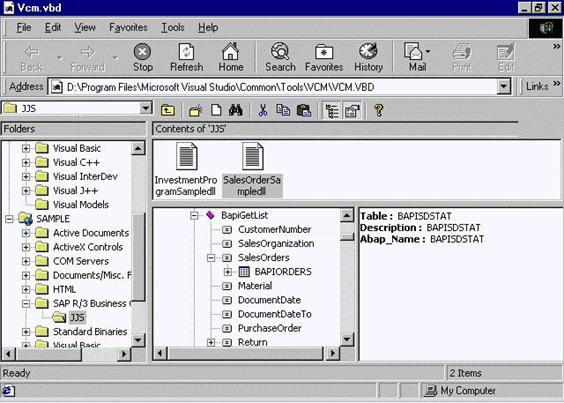Open the Help menu
Viewport: 564px width, 403px height.
(x=208, y=27)
